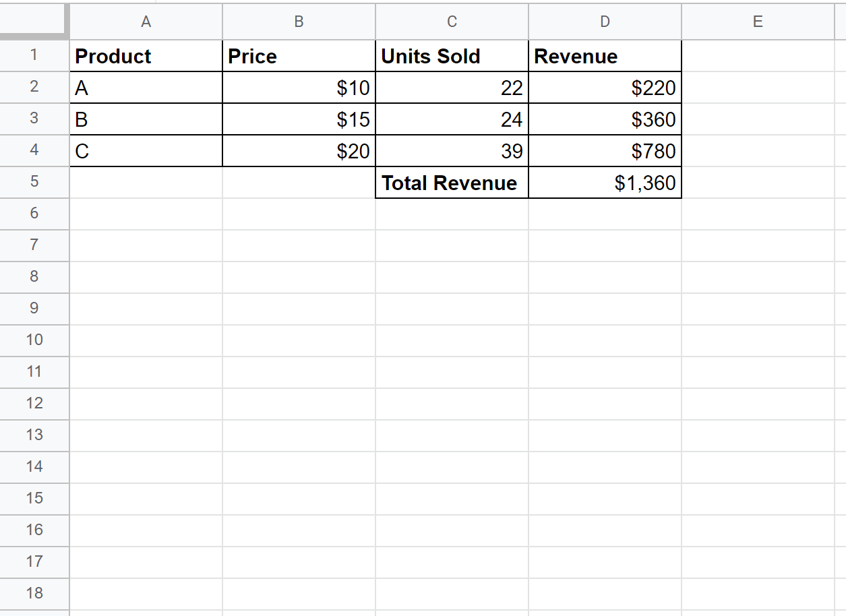
Task: Select the $1,360 total cell
Action: click(605, 183)
